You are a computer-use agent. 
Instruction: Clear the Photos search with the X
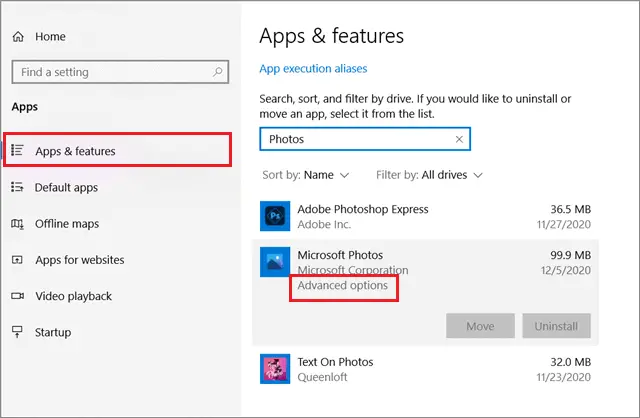click(x=459, y=139)
